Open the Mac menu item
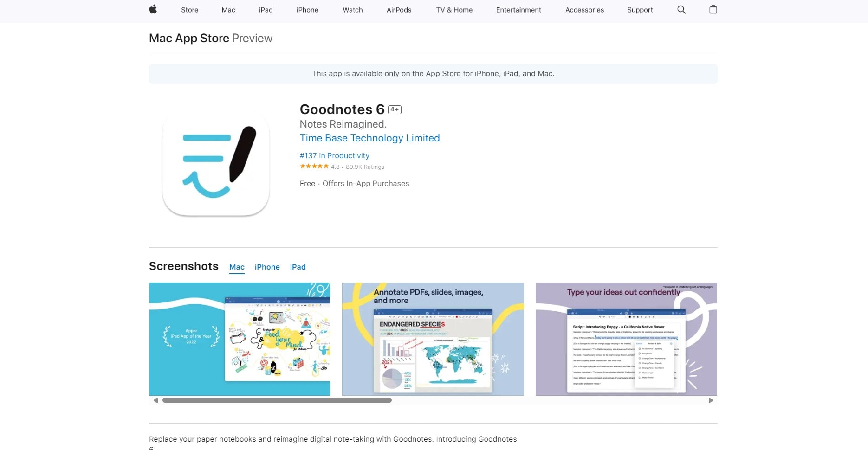Screen dimensions: 868x450 coord(228,10)
